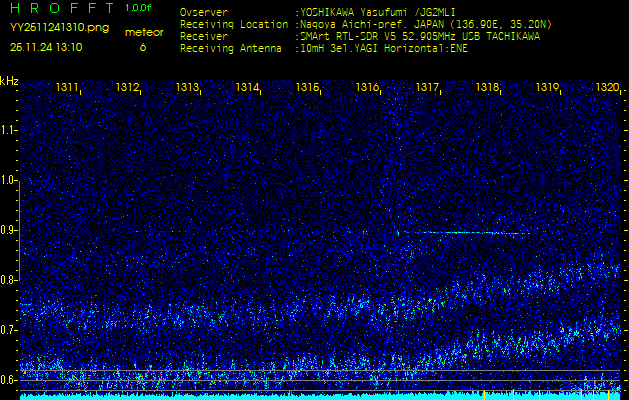
Task: Click the 1317 time marker
Action: (x=428, y=88)
